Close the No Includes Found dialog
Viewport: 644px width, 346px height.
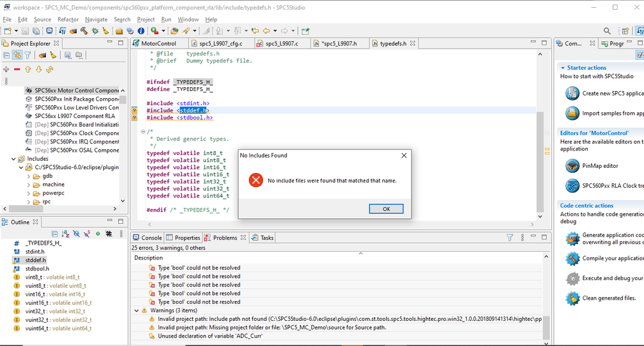(x=404, y=156)
